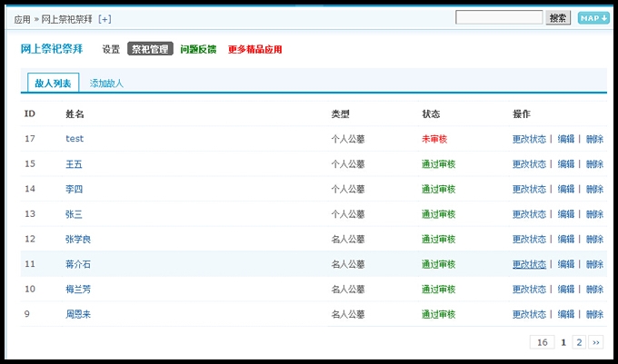
Task: Click 删除 for 周恩来
Action: click(594, 314)
